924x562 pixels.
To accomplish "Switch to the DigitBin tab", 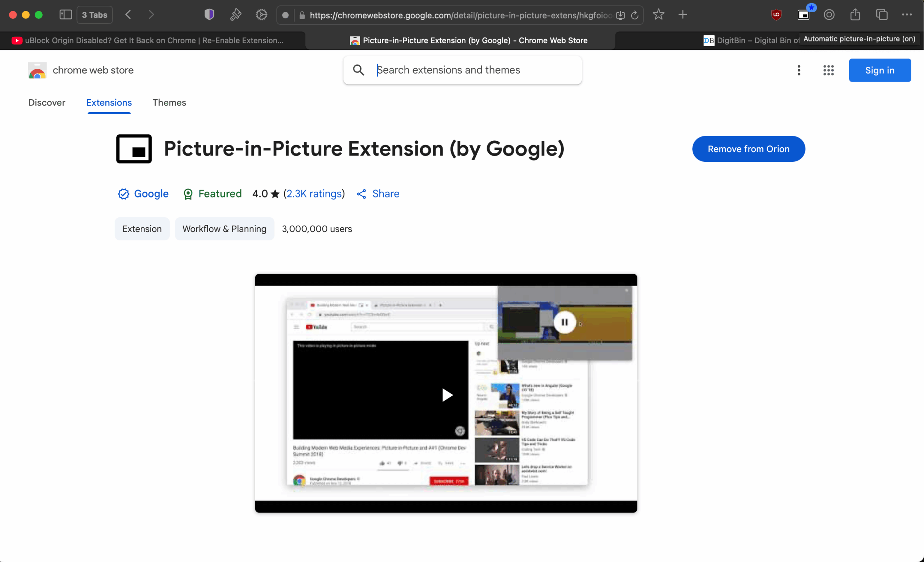I will (x=751, y=40).
